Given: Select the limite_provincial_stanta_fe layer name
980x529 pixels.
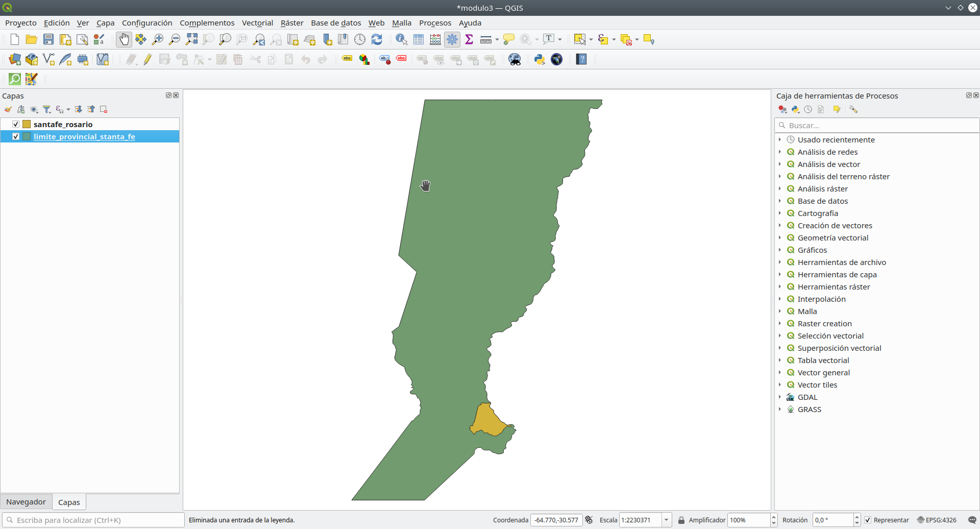Looking at the screenshot, I should (x=84, y=136).
